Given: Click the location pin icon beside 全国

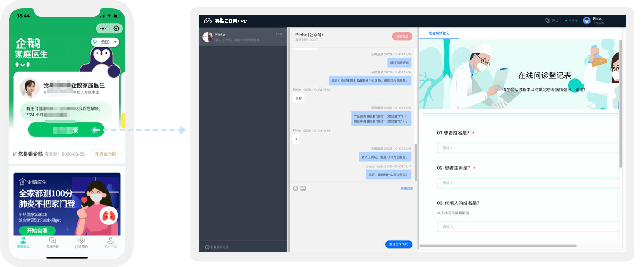Looking at the screenshot, I should click(x=95, y=42).
